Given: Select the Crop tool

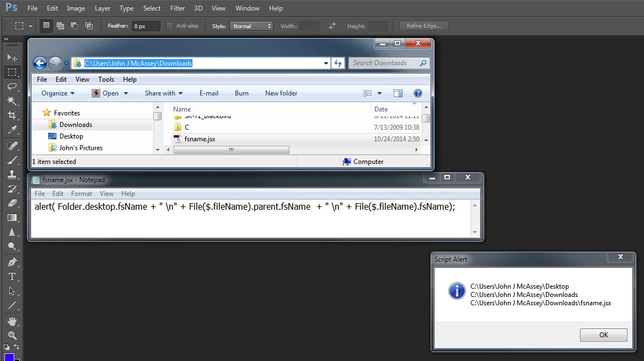Looking at the screenshot, I should 12,115.
